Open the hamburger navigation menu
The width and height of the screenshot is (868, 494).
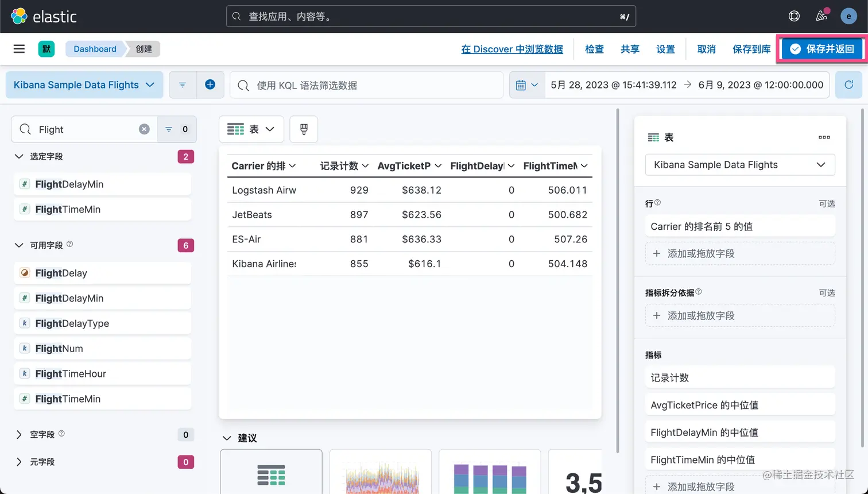pyautogui.click(x=19, y=49)
